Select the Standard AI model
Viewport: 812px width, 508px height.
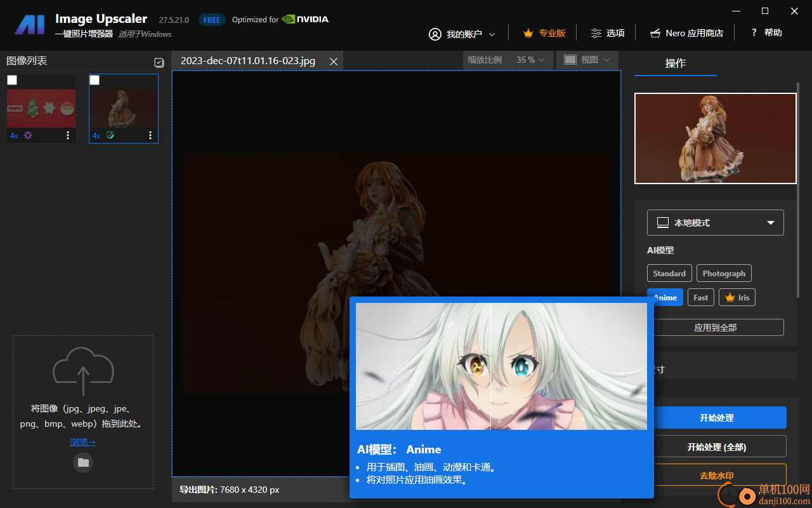point(669,273)
